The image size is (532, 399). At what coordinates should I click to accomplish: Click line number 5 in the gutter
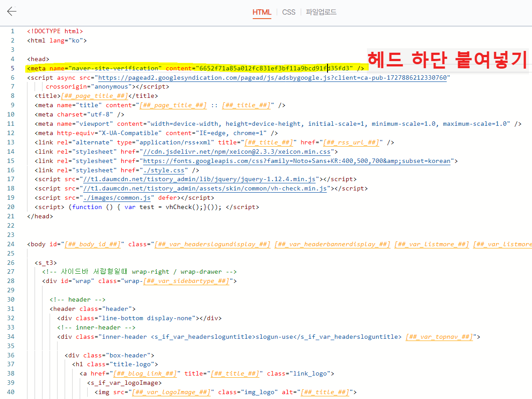click(13, 68)
